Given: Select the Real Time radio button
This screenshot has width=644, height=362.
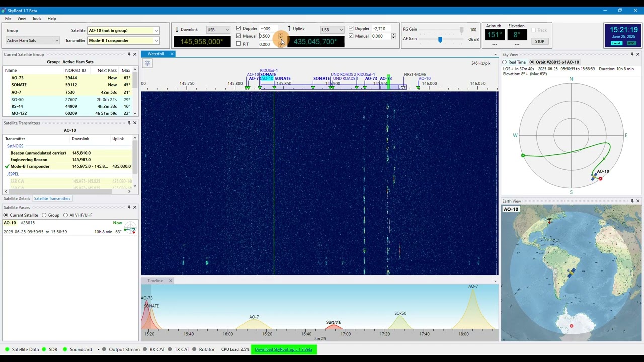Looking at the screenshot, I should pyautogui.click(x=505, y=62).
